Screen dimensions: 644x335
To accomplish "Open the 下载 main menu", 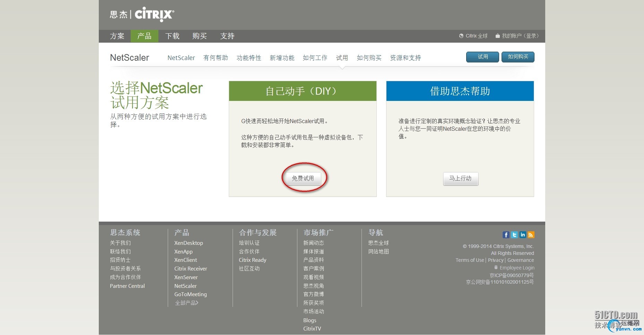I will point(172,36).
